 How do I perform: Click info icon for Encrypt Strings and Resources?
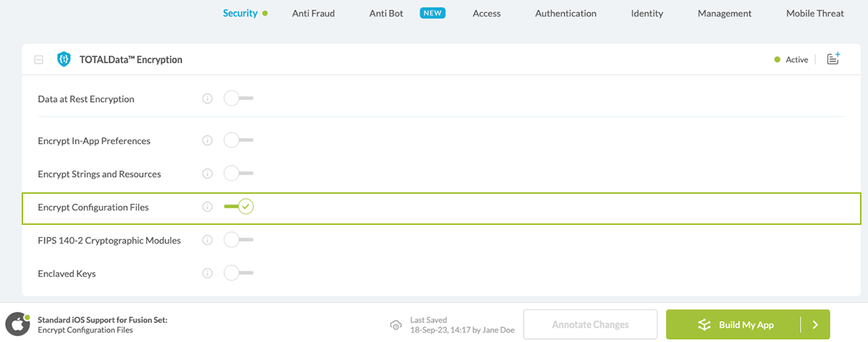208,174
